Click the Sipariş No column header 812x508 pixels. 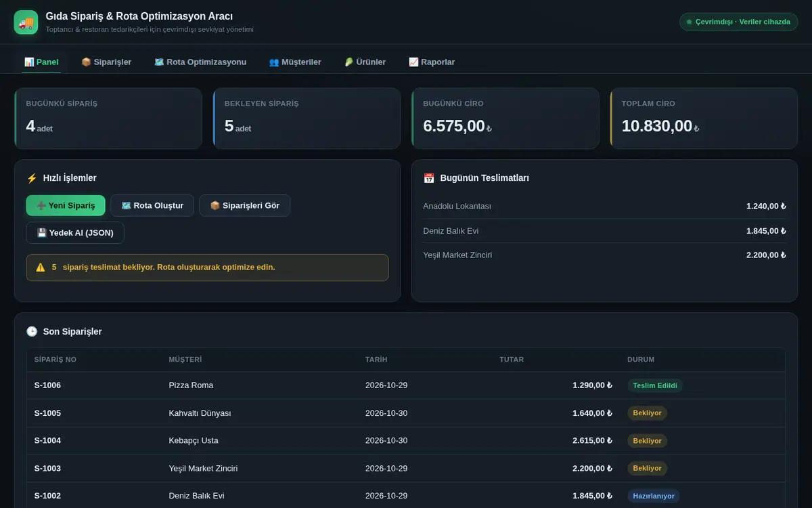tap(55, 360)
